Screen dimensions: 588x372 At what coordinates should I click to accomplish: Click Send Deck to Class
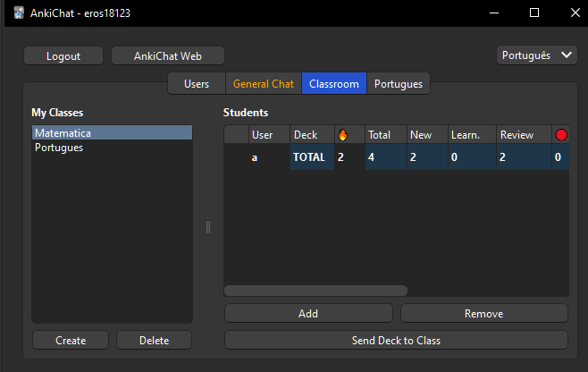[x=396, y=340]
